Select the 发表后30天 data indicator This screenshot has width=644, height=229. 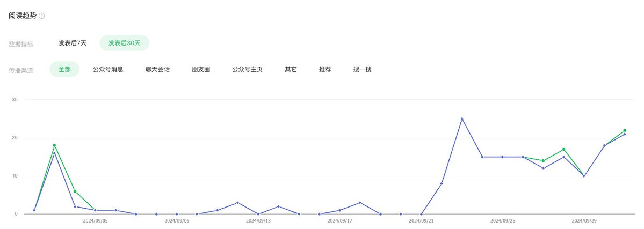click(125, 43)
